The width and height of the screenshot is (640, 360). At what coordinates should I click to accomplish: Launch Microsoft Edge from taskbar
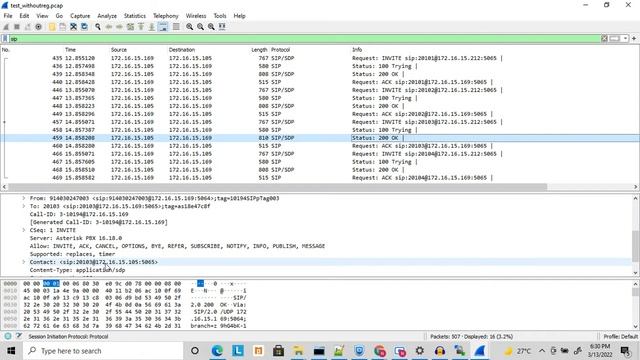pyautogui.click(x=217, y=351)
